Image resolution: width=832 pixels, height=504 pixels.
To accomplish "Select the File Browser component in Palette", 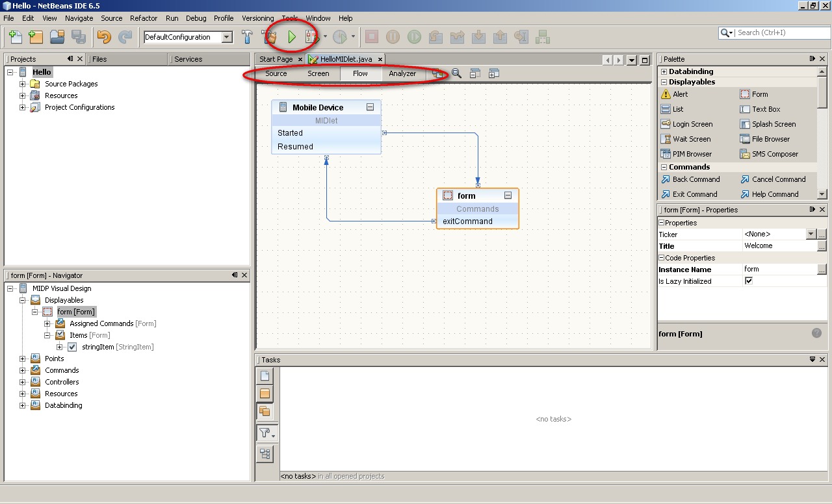I will click(x=765, y=139).
